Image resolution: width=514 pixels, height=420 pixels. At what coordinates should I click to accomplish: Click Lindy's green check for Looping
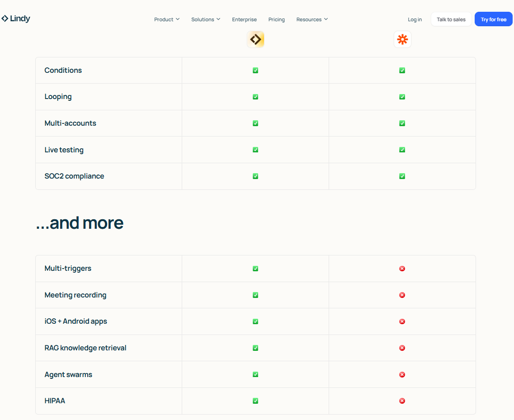[x=255, y=97]
